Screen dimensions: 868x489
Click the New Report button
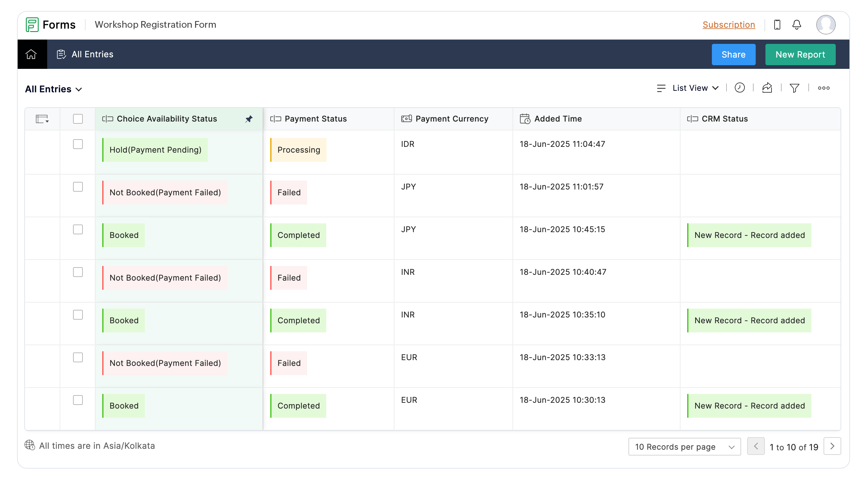point(800,54)
